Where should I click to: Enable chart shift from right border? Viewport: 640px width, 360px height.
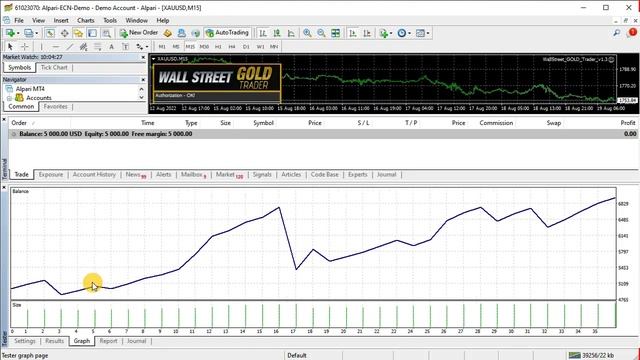click(x=367, y=33)
